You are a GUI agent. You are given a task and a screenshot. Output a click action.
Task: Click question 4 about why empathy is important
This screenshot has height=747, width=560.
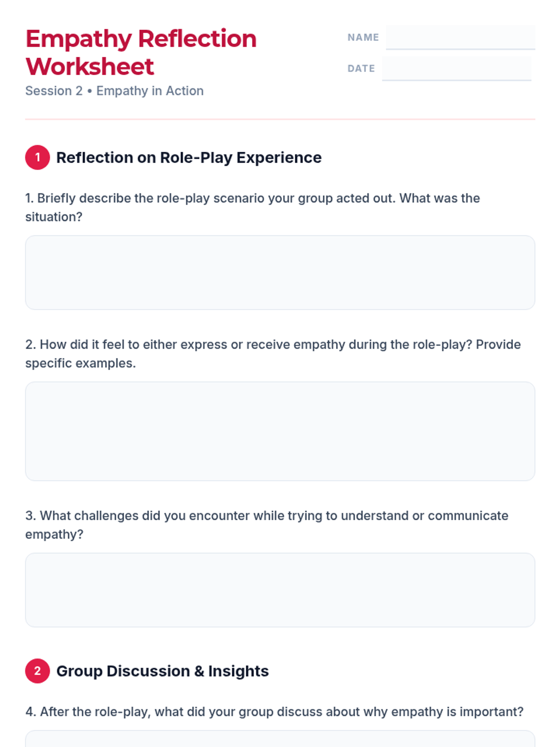point(274,712)
